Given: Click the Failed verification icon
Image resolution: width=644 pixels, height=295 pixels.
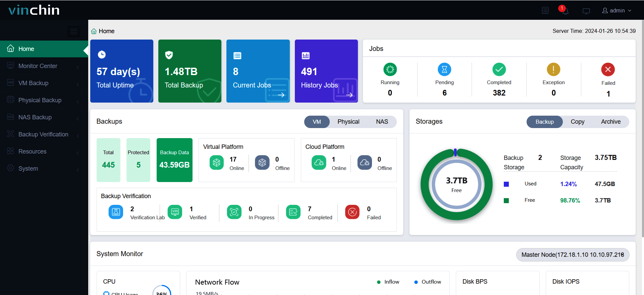Looking at the screenshot, I should point(352,212).
